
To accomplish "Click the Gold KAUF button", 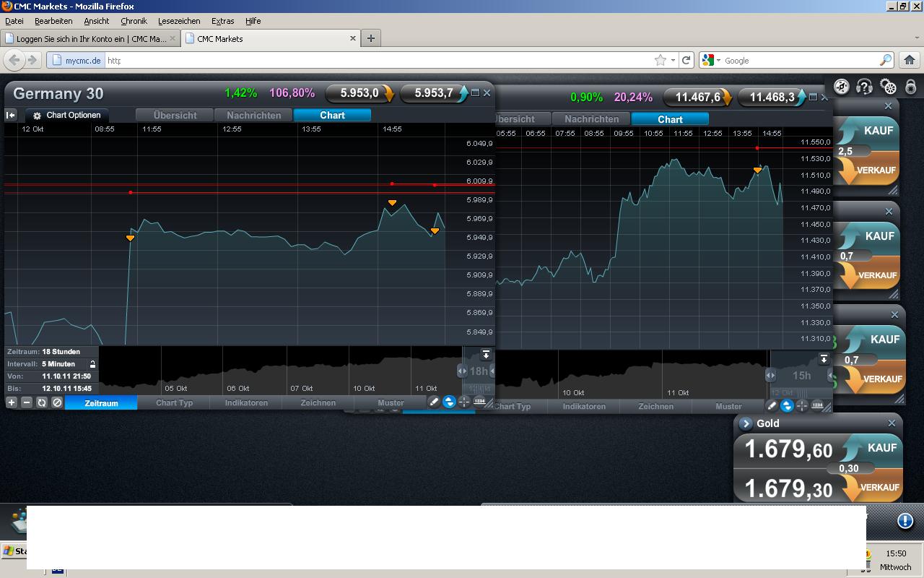I will 871,448.
